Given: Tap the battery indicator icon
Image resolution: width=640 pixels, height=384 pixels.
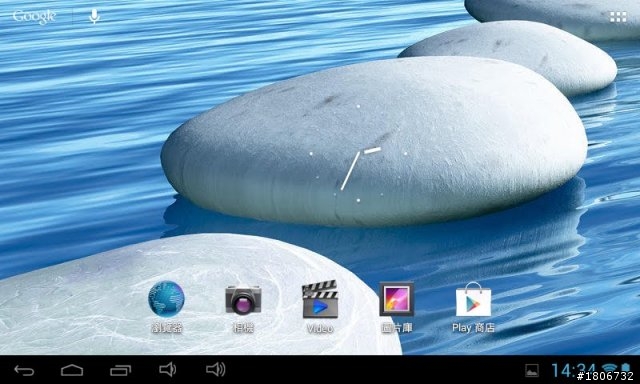Looking at the screenshot, I should point(626,369).
